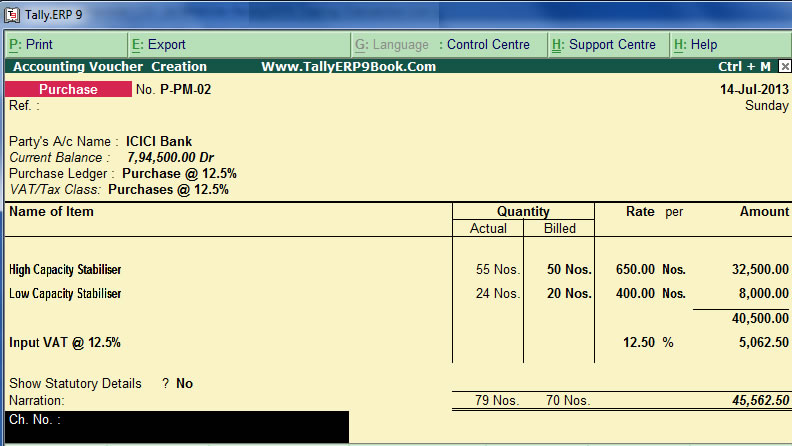This screenshot has width=795, height=446.
Task: Click the date 14-Jul-2013
Action: (754, 89)
